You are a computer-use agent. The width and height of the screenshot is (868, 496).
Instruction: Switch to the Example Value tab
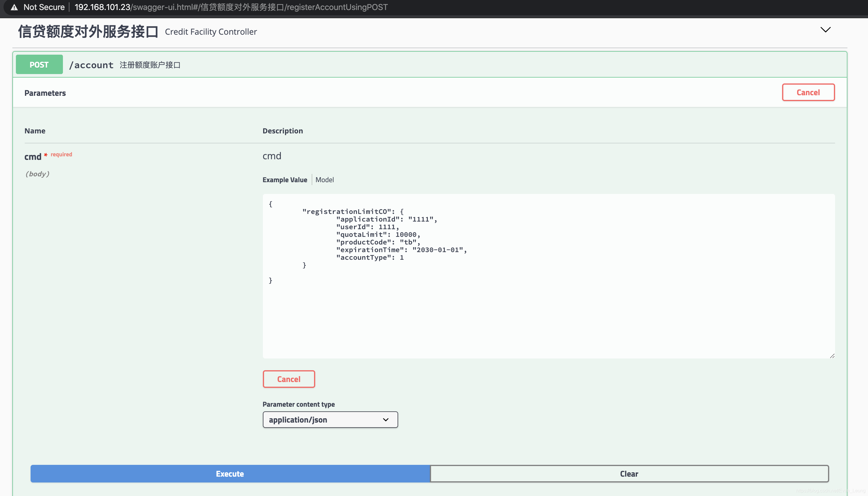(285, 180)
